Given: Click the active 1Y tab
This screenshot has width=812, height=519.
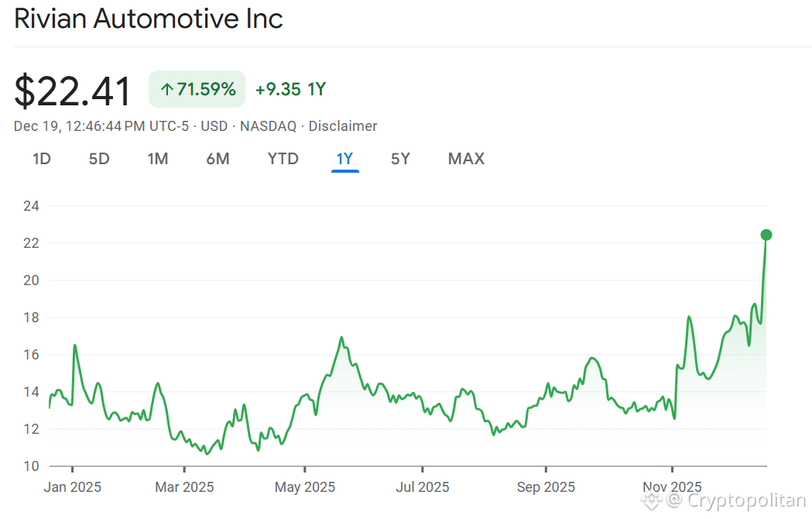Looking at the screenshot, I should (344, 158).
